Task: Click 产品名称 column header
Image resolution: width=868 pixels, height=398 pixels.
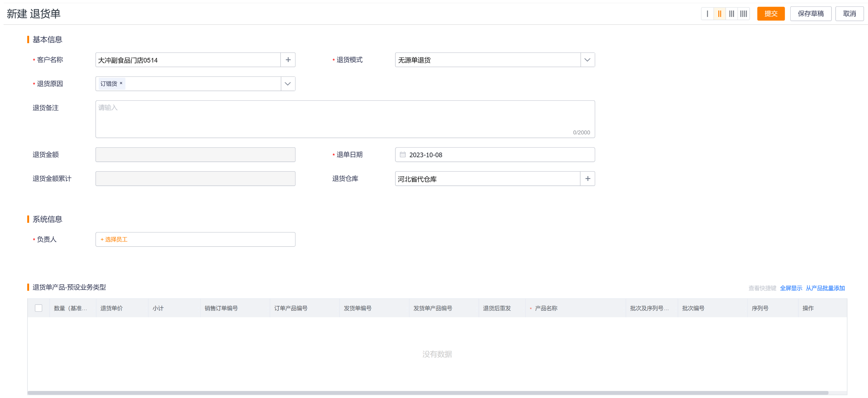Action: click(x=546, y=308)
